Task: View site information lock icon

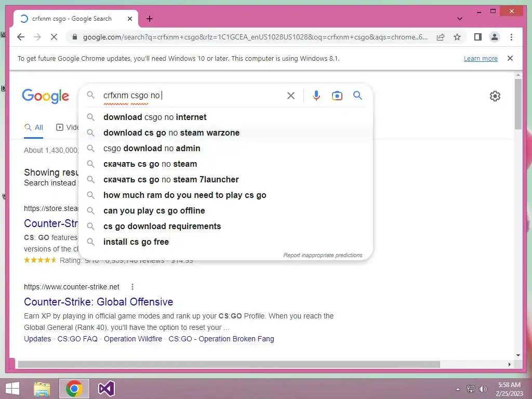Action: (x=75, y=37)
